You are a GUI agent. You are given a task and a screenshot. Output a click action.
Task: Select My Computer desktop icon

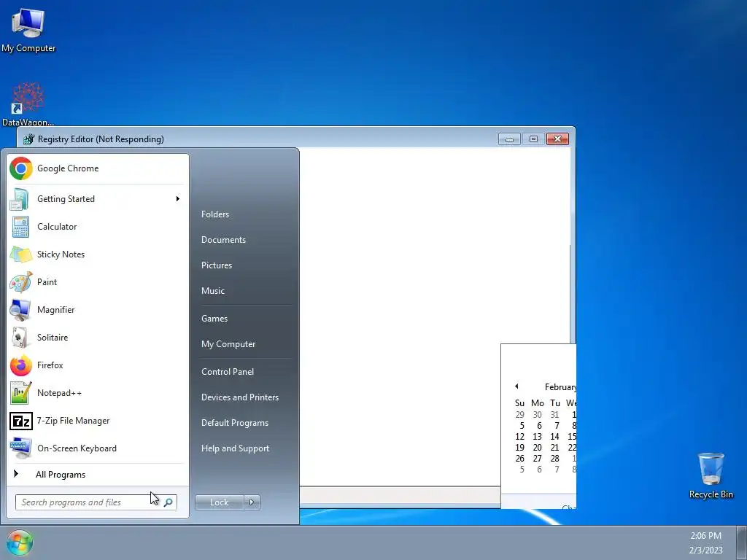(x=28, y=31)
